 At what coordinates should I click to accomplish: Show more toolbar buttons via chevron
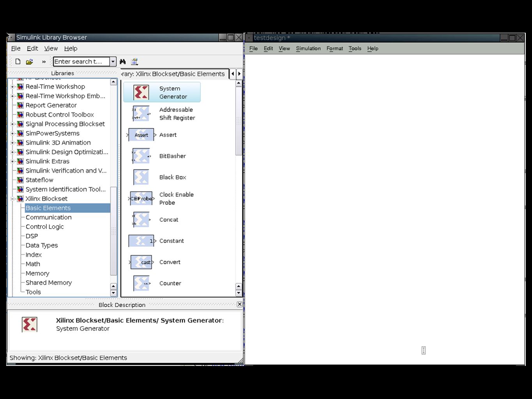pyautogui.click(x=44, y=62)
